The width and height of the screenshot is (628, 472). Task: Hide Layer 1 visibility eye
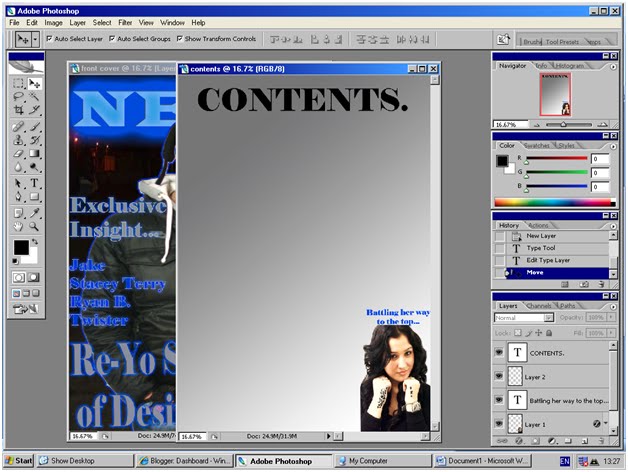[x=499, y=424]
